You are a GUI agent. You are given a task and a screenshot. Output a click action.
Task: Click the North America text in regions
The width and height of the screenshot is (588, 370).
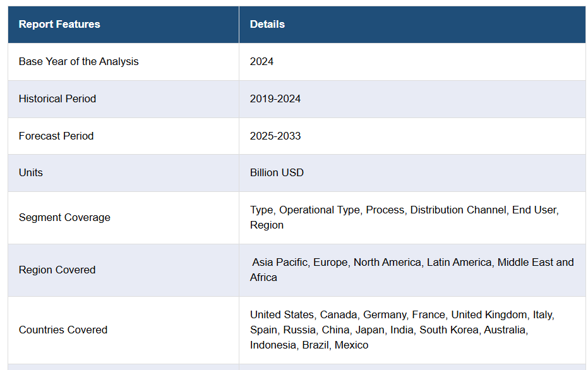pos(387,263)
